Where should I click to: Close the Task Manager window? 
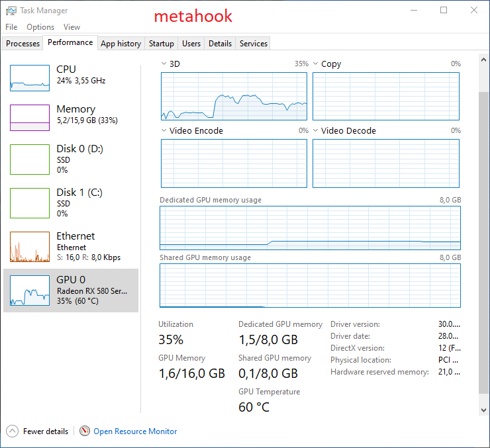point(473,11)
